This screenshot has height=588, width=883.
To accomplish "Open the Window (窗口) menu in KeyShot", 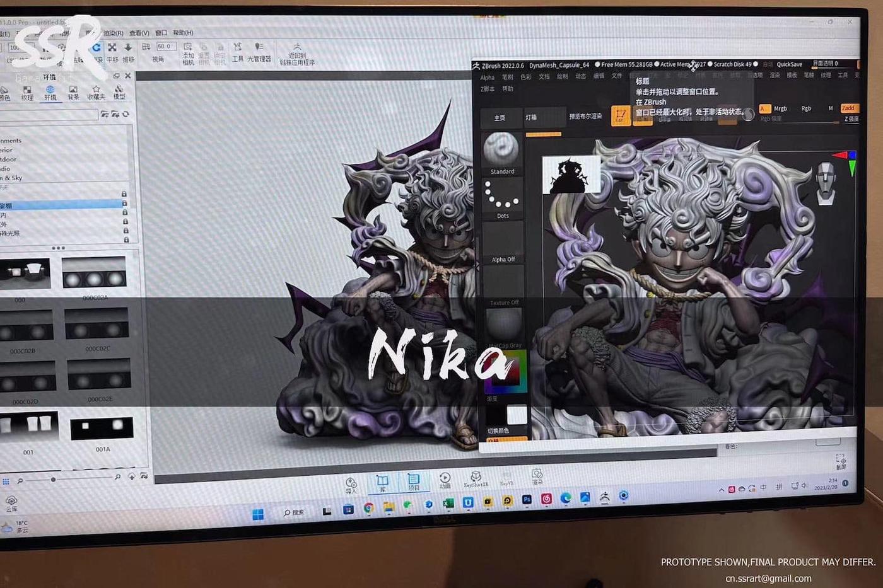I will pyautogui.click(x=161, y=33).
